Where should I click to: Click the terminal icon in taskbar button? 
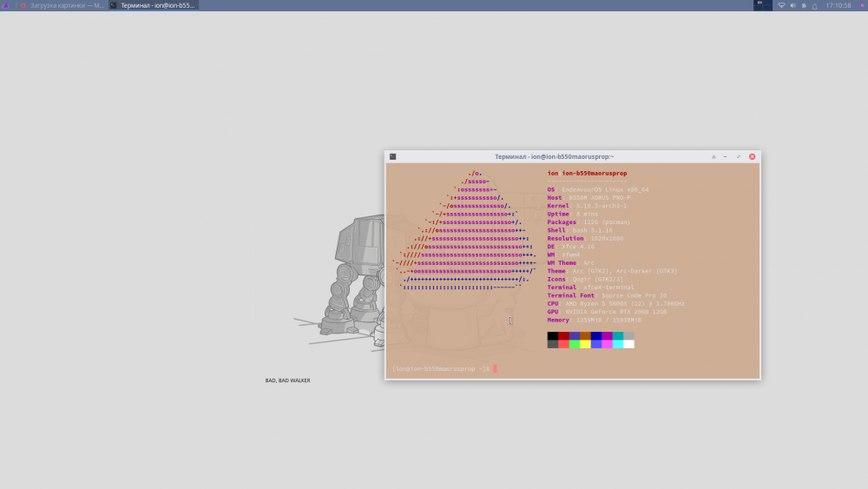click(x=114, y=5)
